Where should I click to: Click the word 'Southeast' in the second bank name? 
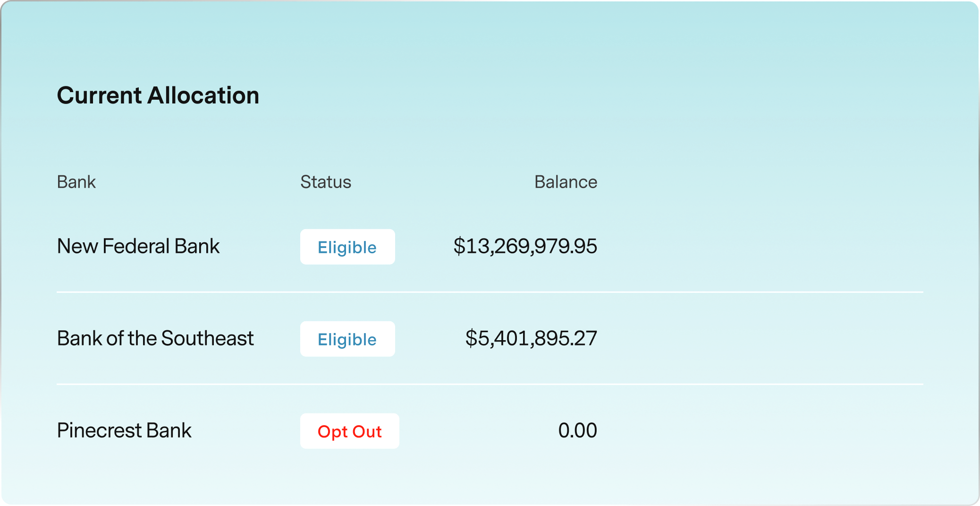tap(207, 338)
